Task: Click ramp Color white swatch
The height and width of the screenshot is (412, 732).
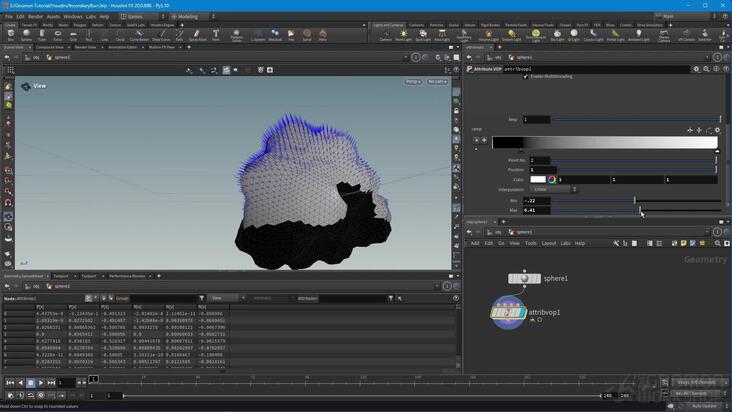Action: point(538,180)
